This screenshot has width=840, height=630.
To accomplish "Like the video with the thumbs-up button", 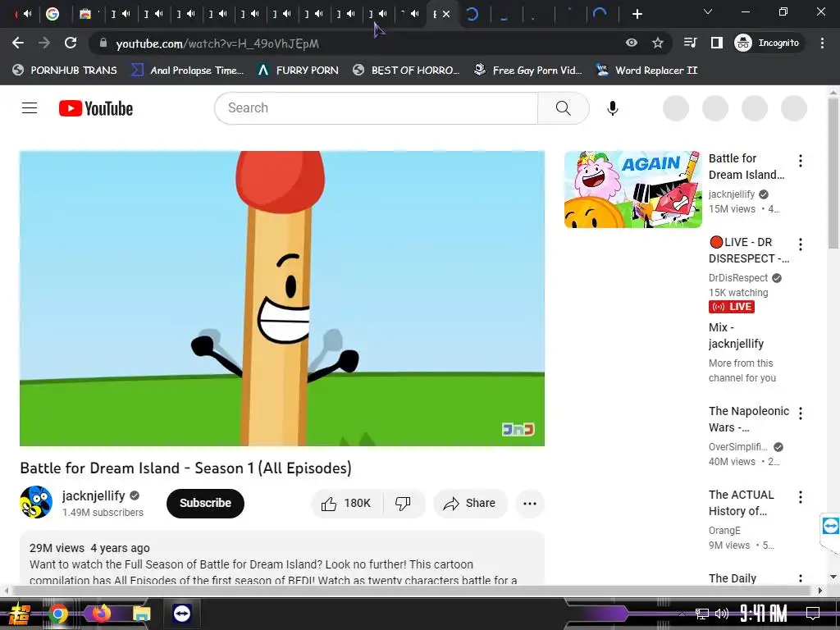I will 347,503.
